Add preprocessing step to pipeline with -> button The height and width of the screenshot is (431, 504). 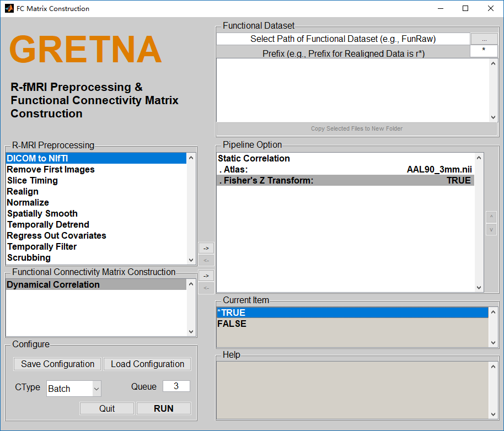(206, 248)
